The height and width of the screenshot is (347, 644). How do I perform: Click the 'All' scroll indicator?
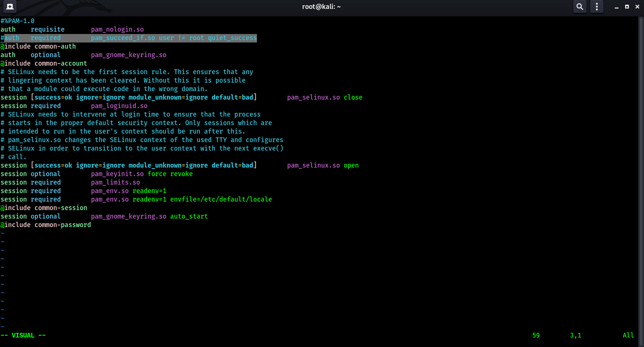pyautogui.click(x=628, y=335)
